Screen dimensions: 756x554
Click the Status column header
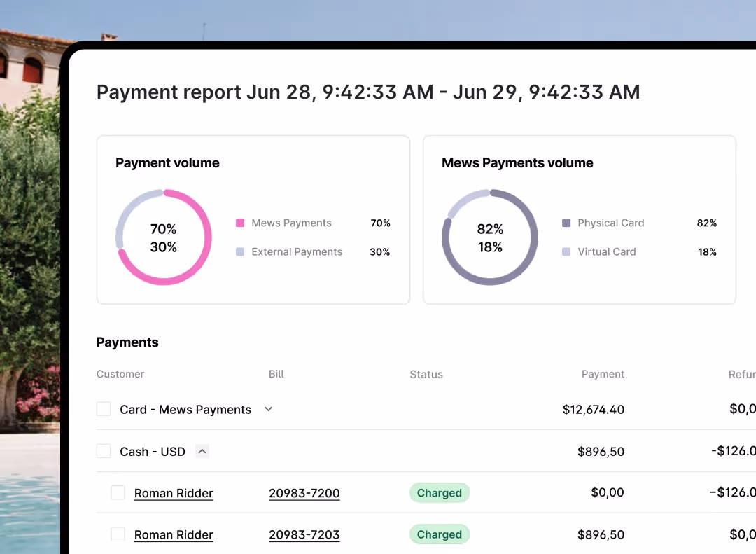(x=426, y=375)
